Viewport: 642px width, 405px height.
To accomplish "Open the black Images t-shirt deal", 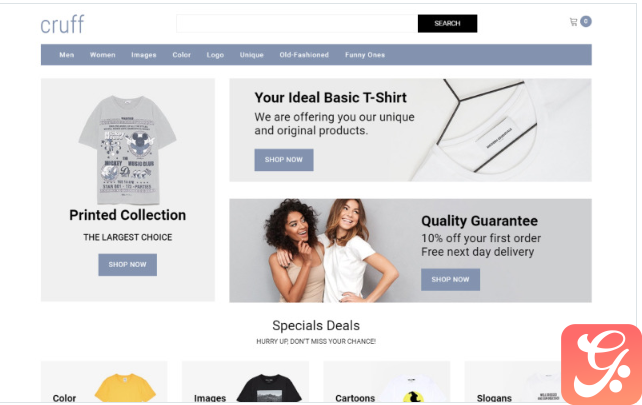I will 245,382.
